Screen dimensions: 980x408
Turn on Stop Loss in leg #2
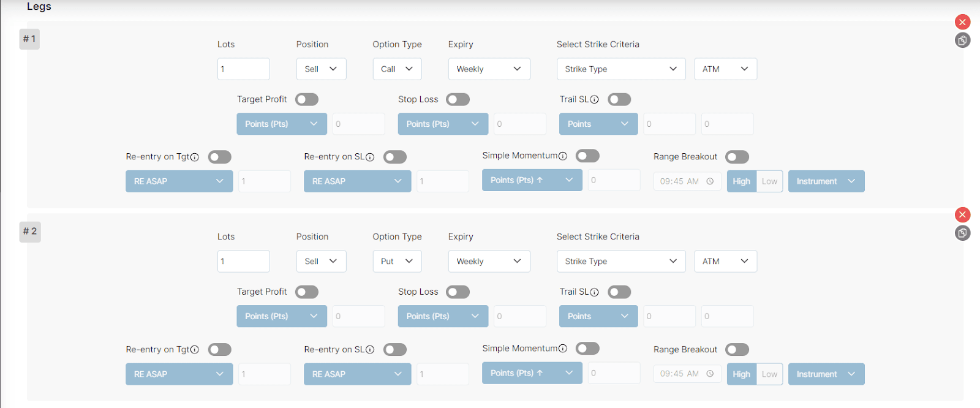(x=458, y=292)
